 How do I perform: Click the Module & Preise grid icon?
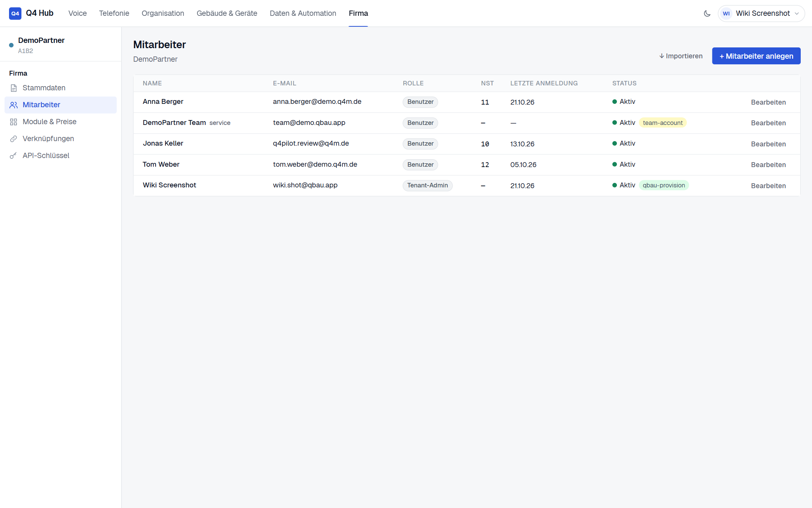pyautogui.click(x=14, y=122)
